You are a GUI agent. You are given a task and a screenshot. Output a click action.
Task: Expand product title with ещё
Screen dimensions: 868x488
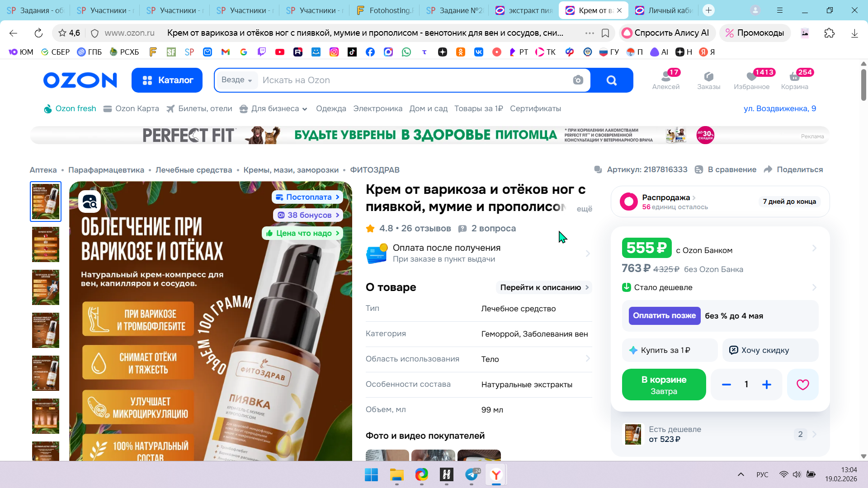coord(584,209)
